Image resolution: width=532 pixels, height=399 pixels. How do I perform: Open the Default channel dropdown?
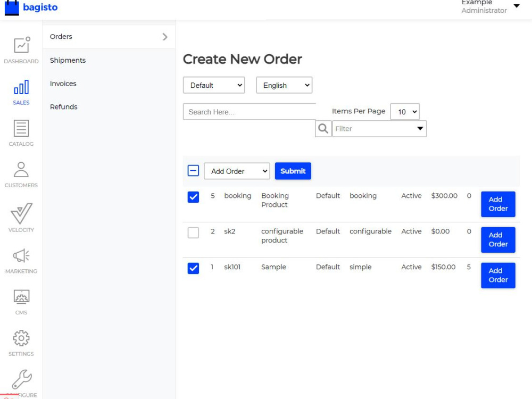click(214, 85)
